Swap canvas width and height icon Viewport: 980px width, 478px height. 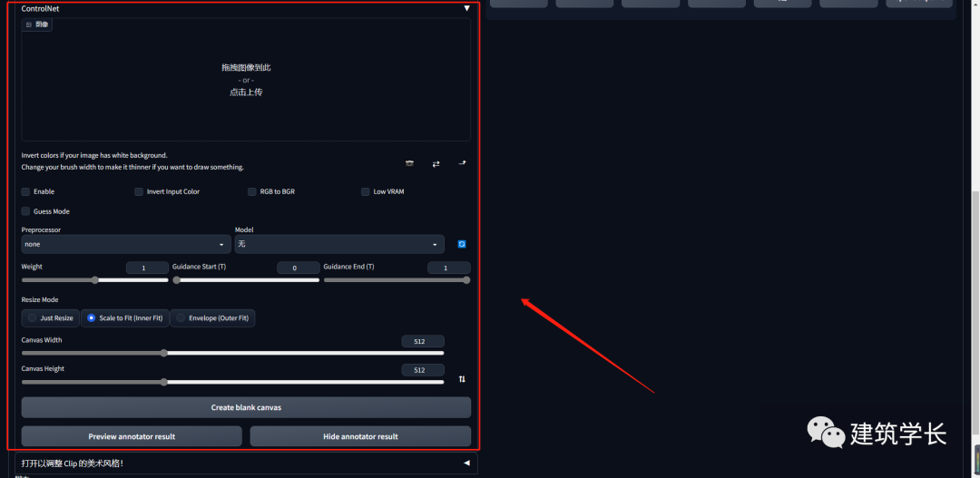(x=462, y=379)
